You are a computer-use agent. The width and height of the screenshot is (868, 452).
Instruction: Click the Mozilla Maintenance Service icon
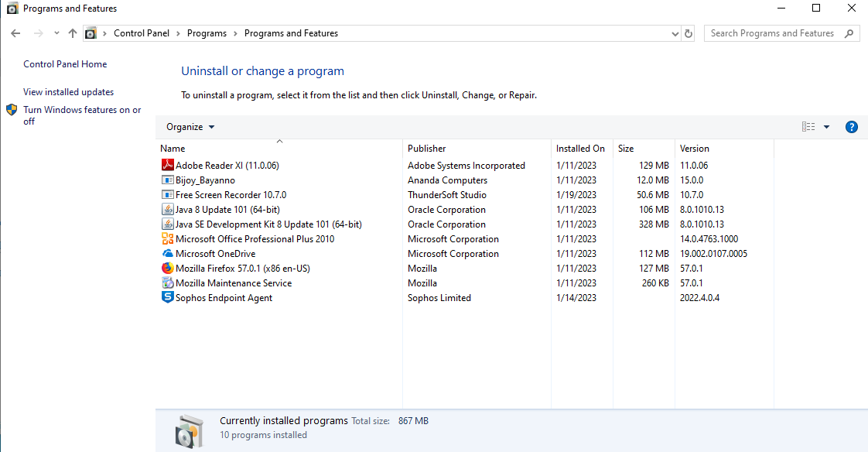pos(167,283)
